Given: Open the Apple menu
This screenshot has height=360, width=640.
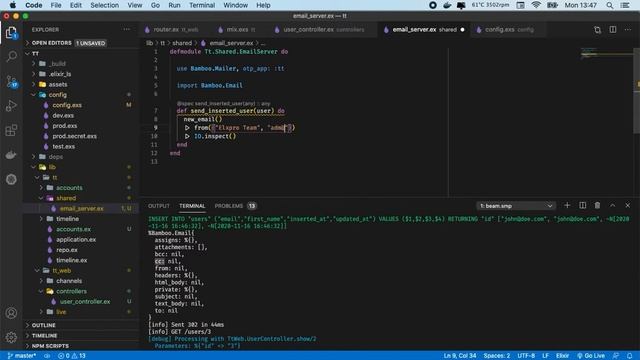Looking at the screenshot, I should [13, 5].
